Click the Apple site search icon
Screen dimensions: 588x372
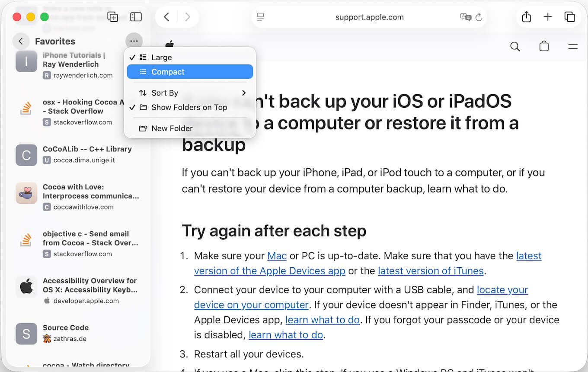click(x=515, y=46)
